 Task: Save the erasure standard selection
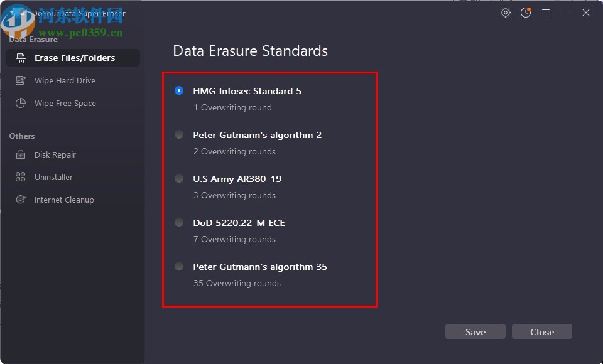475,331
